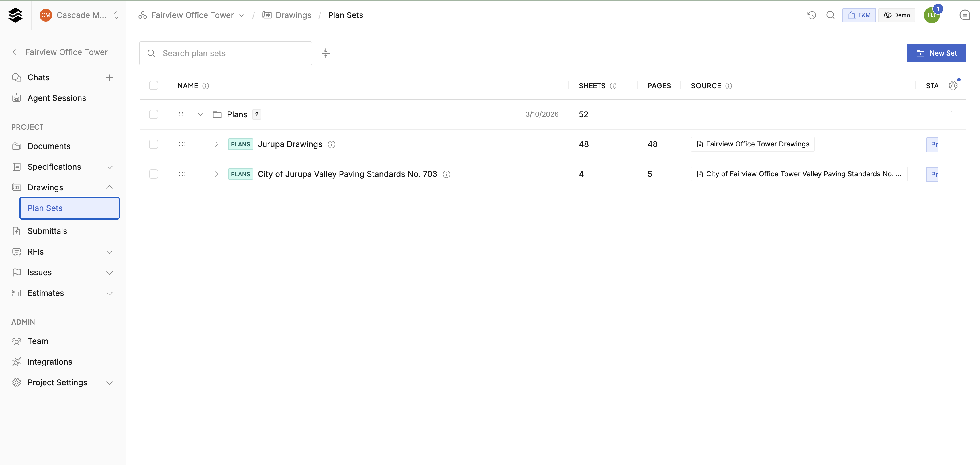Focus the Search plan sets field
Image resolution: width=980 pixels, height=465 pixels.
(x=226, y=53)
